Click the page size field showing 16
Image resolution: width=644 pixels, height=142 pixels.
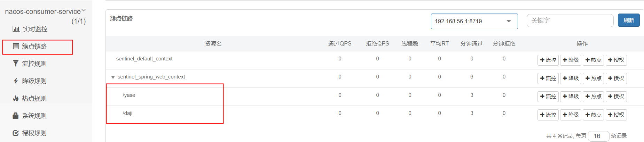[598, 136]
